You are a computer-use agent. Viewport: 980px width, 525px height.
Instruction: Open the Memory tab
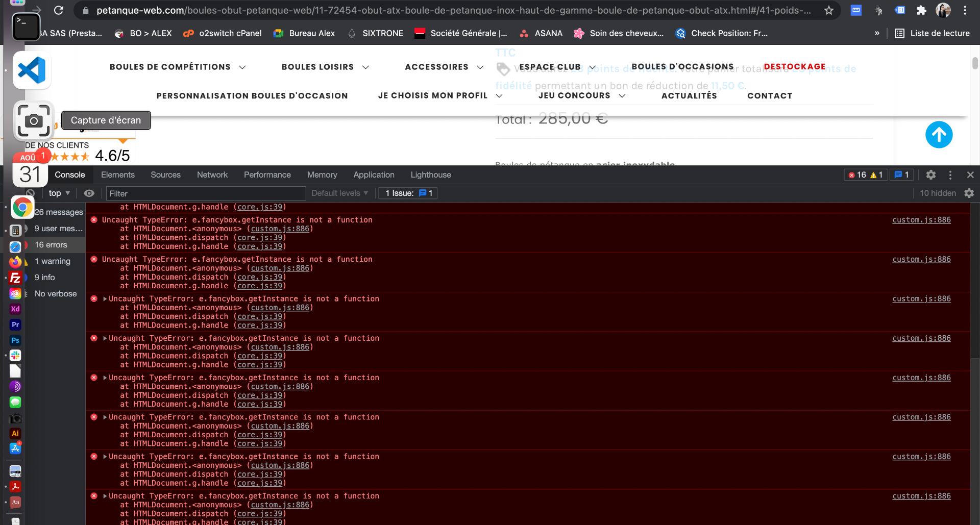click(322, 175)
